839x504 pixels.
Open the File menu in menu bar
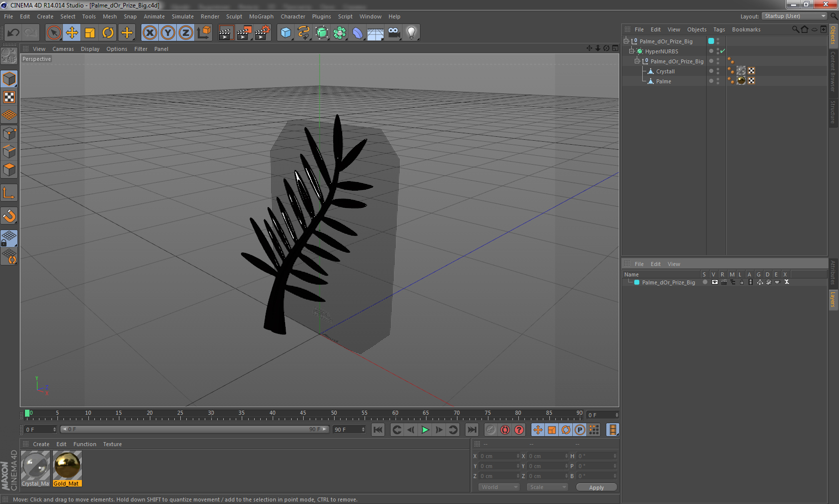pos(8,16)
